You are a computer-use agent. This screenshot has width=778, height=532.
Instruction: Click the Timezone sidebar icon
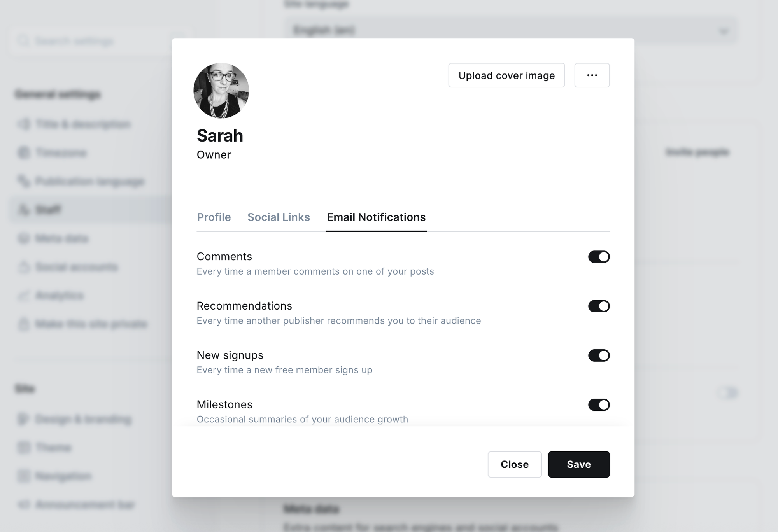pyautogui.click(x=24, y=153)
